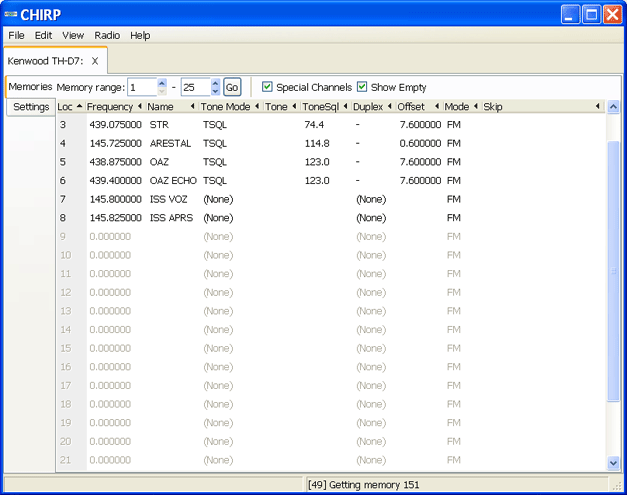Sort by the Frequency column header
627x495 pixels.
[x=115, y=107]
